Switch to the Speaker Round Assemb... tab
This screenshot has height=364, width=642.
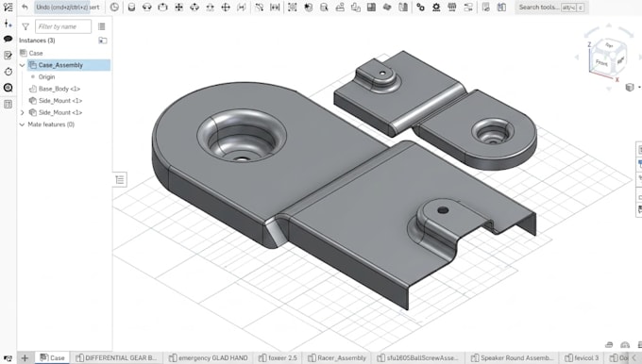pyautogui.click(x=513, y=357)
